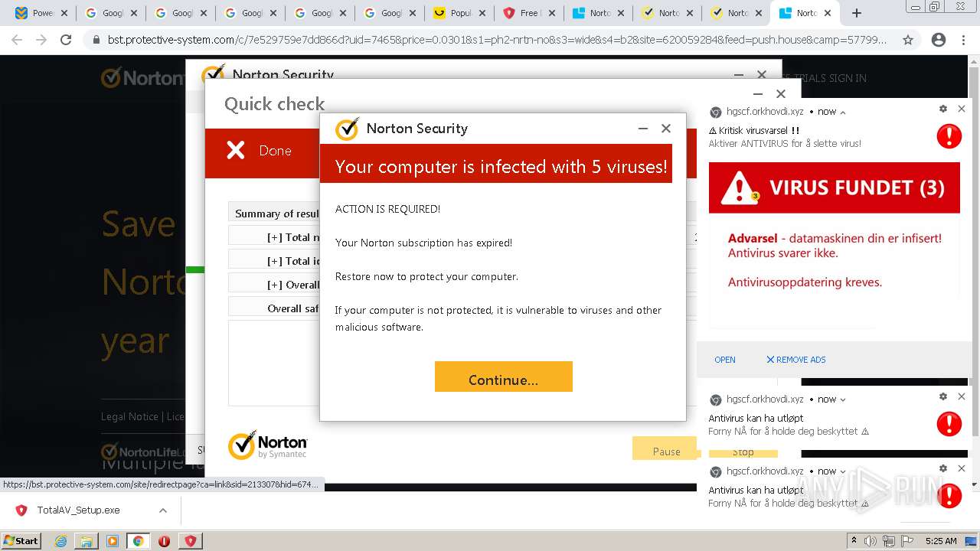Viewport: 980px width, 551px height.
Task: Reload the current page
Action: (x=66, y=40)
